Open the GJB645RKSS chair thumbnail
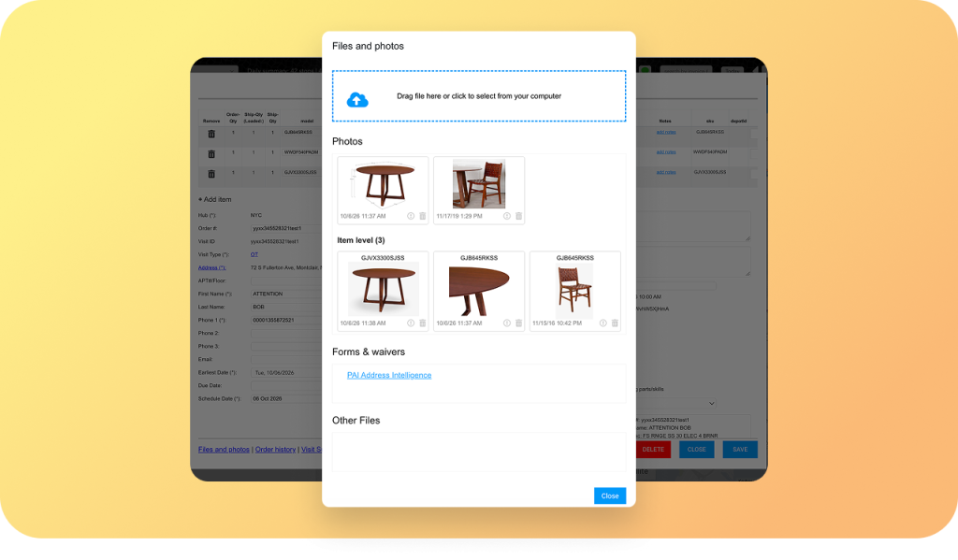Screen dimensions: 958x560 (575, 290)
